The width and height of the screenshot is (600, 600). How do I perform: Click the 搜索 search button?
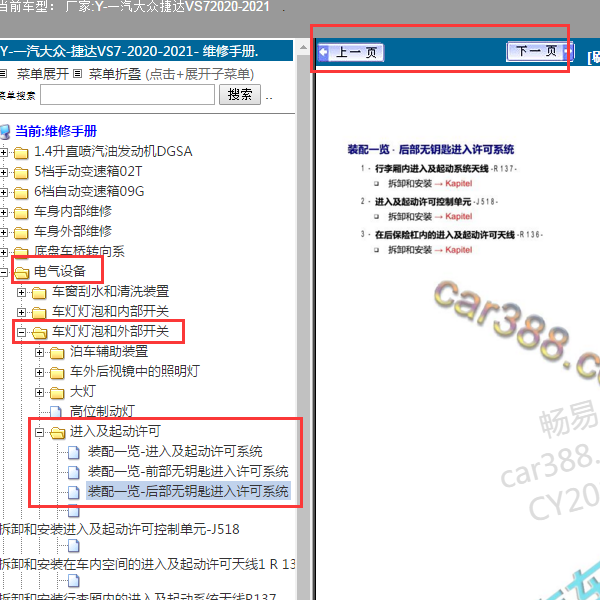pyautogui.click(x=240, y=95)
